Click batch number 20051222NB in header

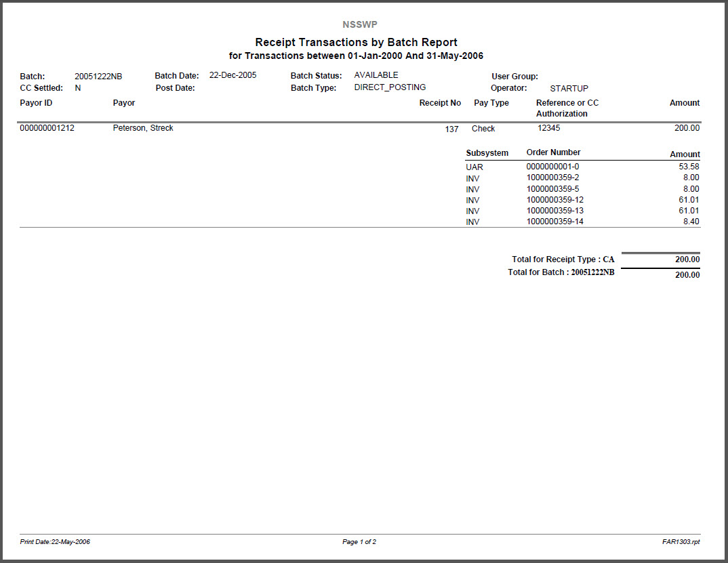pos(98,77)
